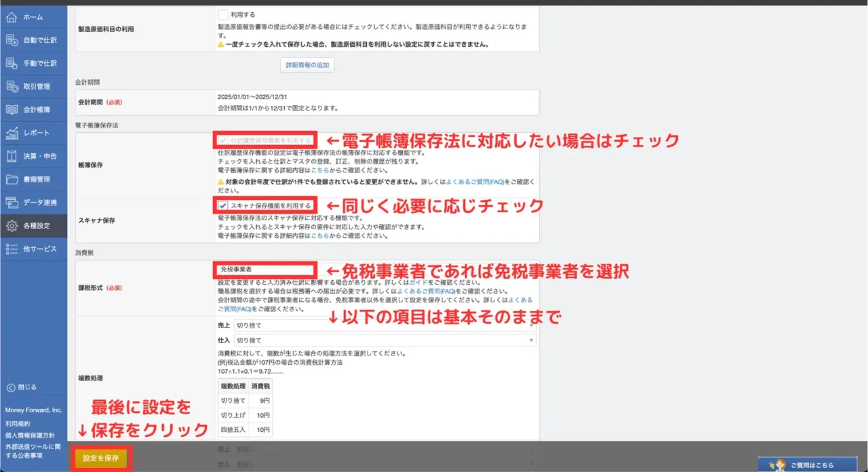This screenshot has width=868, height=472.
Task: Expand the 売上 切り捨て dropdown
Action: (384, 326)
